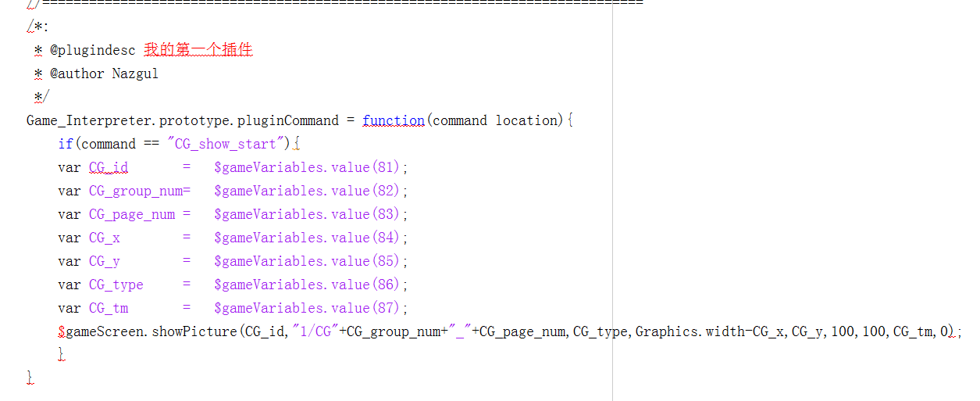The width and height of the screenshot is (980, 401).
Task: Click the '@author' annotation
Action: point(77,73)
